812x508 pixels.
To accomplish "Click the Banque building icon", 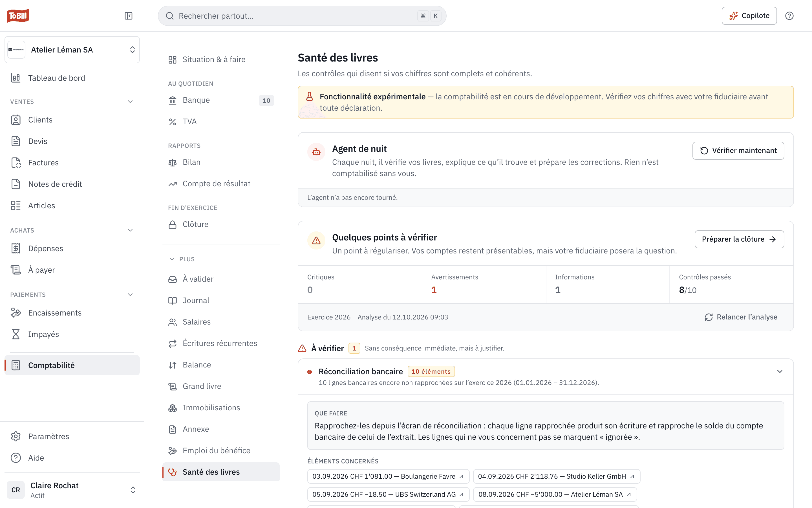I will click(173, 100).
